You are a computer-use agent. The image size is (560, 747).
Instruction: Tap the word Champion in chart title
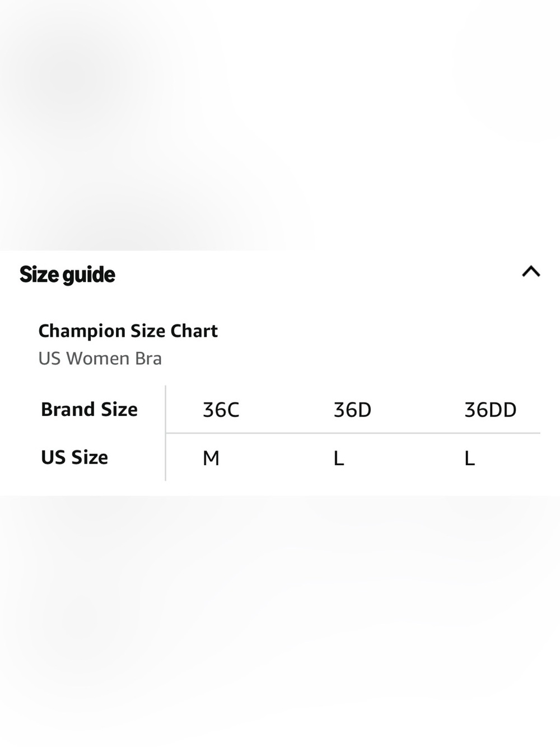(x=82, y=331)
